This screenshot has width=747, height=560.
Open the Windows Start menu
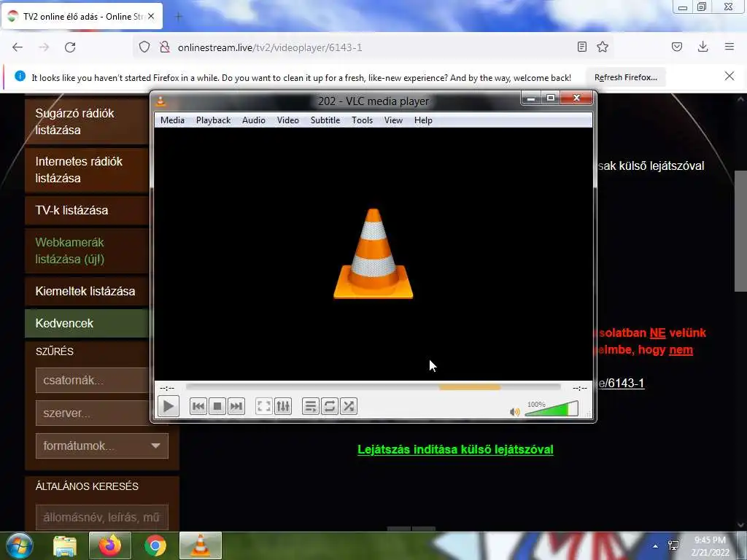[x=19, y=545]
